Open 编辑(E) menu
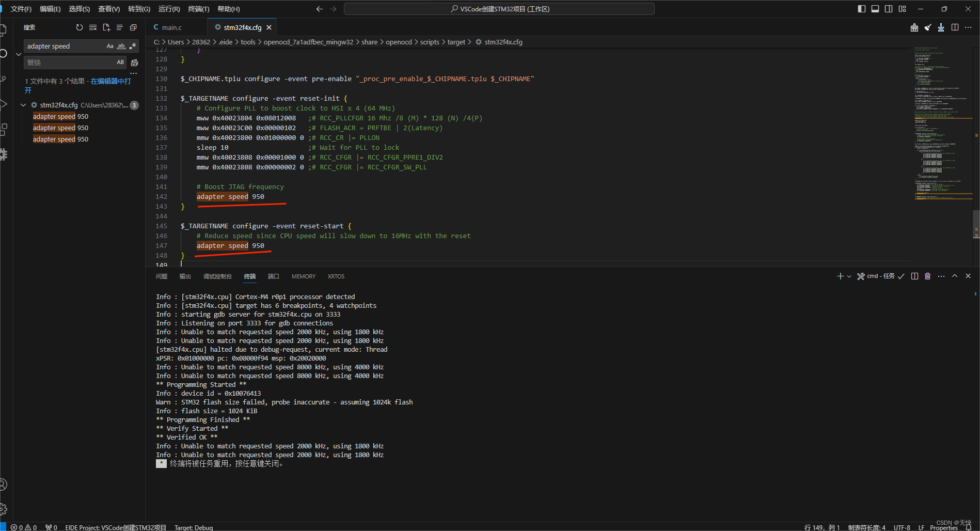This screenshot has width=980, height=531. click(50, 9)
